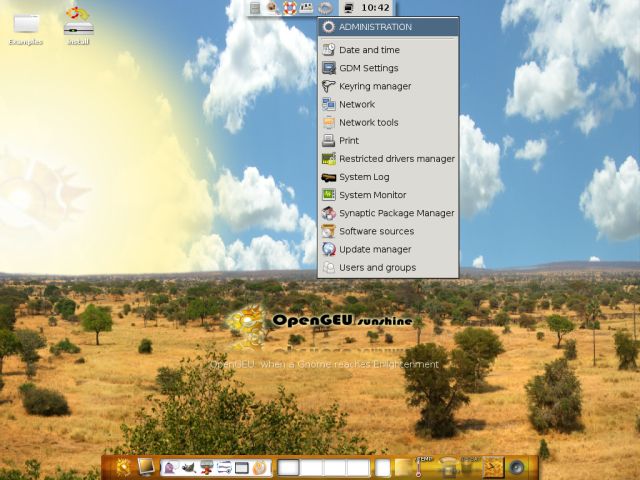Click the Install desktop icon
The image size is (640, 480).
click(x=78, y=25)
